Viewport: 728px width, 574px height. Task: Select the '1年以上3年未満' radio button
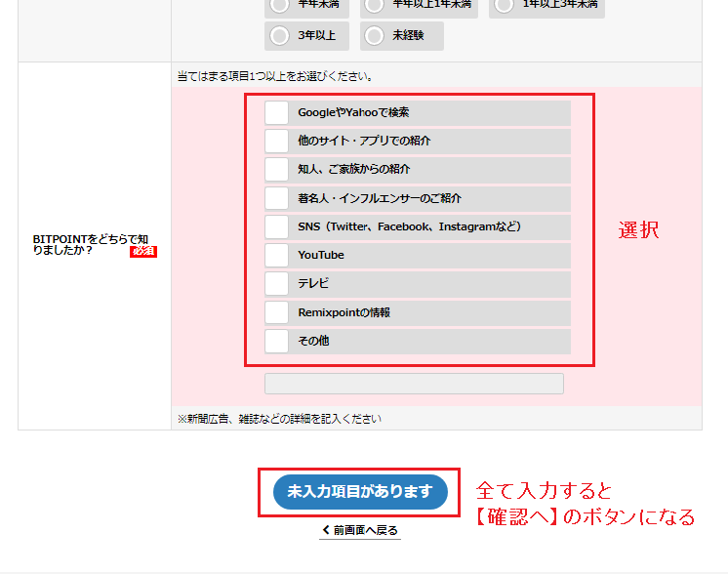(504, 5)
